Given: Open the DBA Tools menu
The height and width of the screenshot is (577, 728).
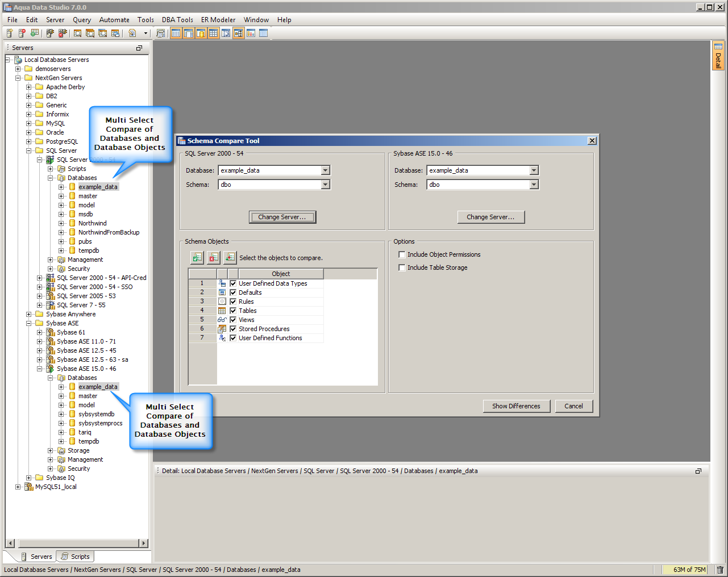Looking at the screenshot, I should (178, 20).
